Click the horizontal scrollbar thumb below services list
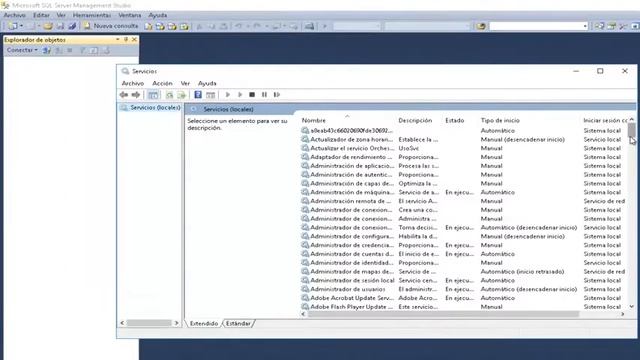The image size is (640, 360). pos(443,314)
